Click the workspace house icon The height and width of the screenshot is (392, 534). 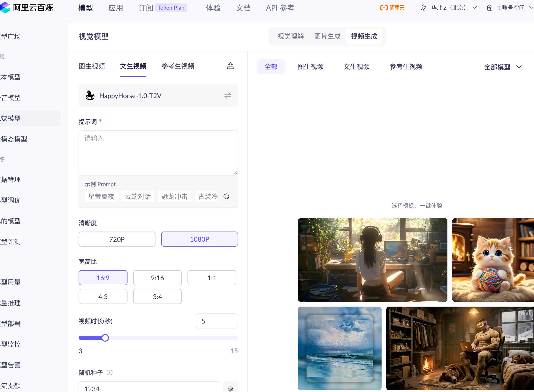[x=490, y=8]
